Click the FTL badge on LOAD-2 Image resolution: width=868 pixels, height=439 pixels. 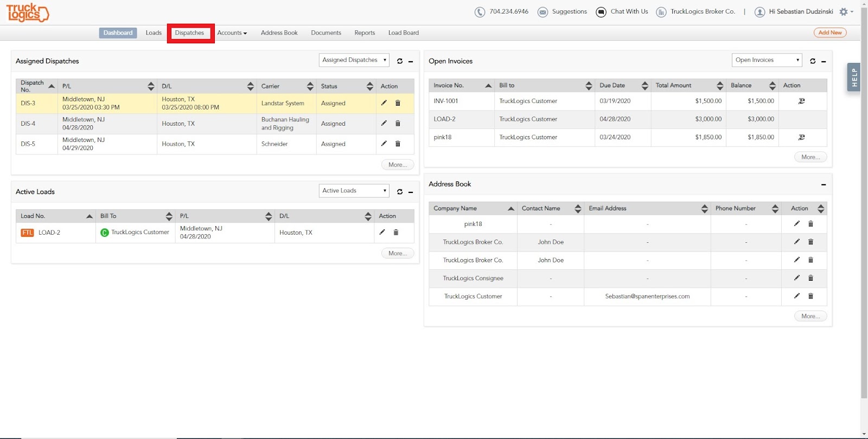click(27, 233)
